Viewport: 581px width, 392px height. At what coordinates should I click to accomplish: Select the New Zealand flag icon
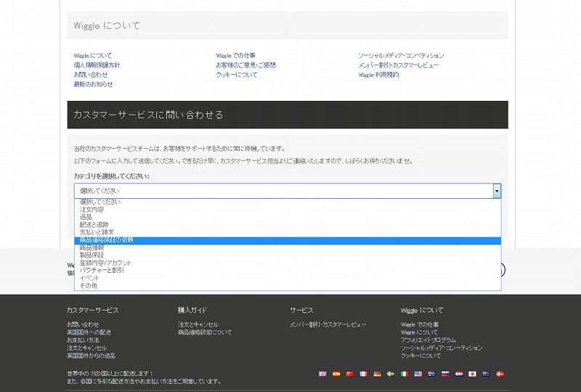tap(486, 374)
